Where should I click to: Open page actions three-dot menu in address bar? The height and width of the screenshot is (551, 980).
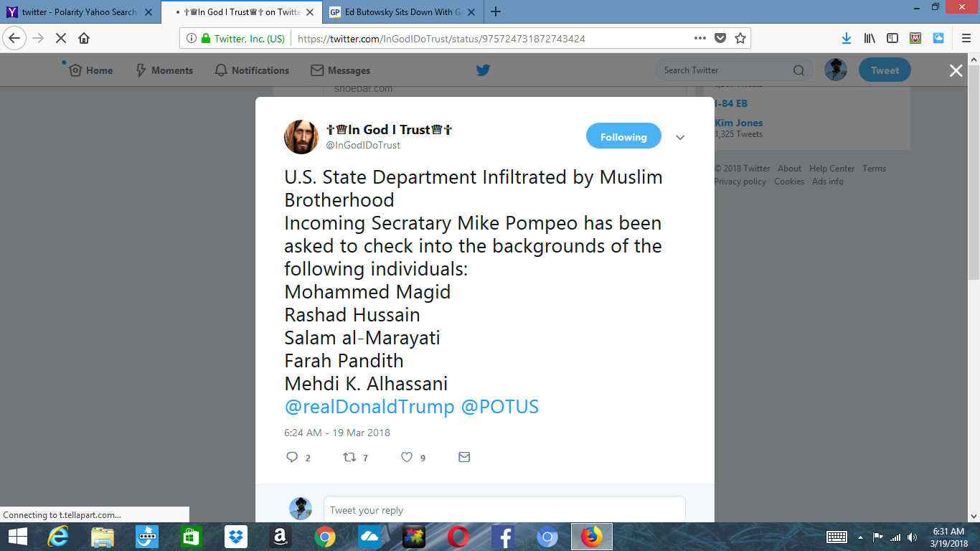[700, 38]
